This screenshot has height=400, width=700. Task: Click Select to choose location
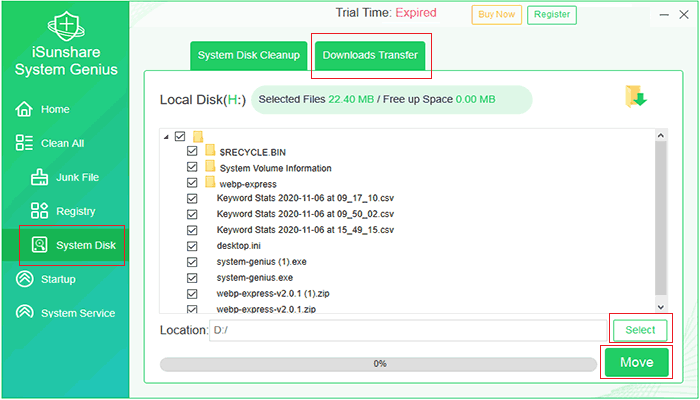(640, 330)
